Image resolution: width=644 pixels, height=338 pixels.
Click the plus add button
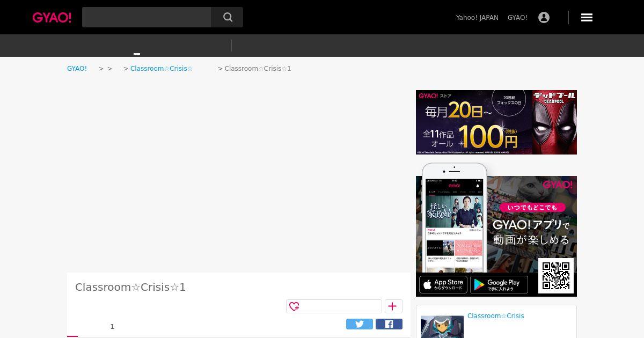pyautogui.click(x=393, y=306)
